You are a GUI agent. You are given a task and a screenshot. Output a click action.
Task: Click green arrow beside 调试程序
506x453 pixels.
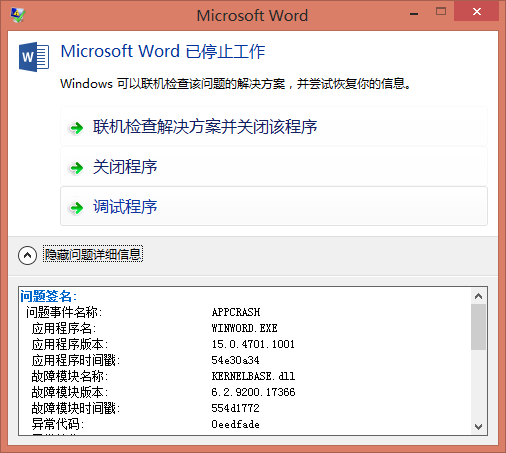click(76, 208)
